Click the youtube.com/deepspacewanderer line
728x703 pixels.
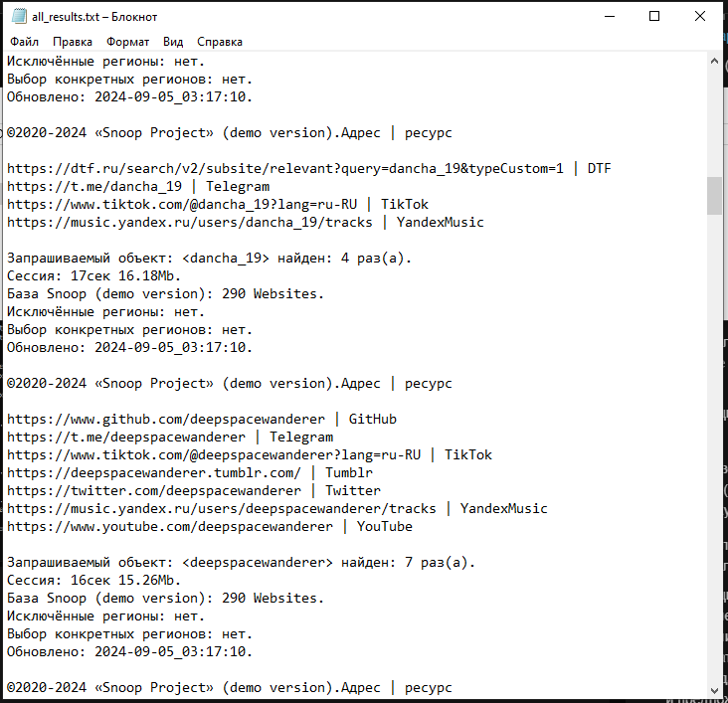click(x=210, y=527)
